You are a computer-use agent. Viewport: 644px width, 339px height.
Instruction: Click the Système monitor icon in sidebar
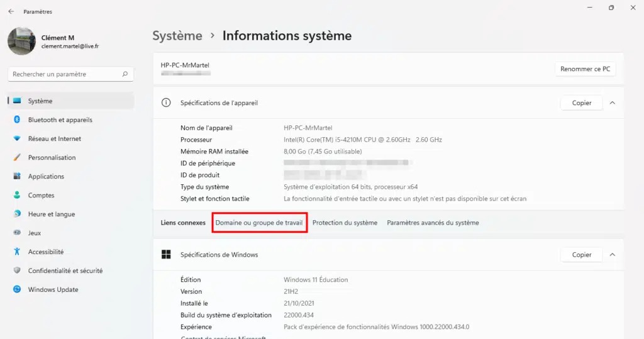click(17, 101)
